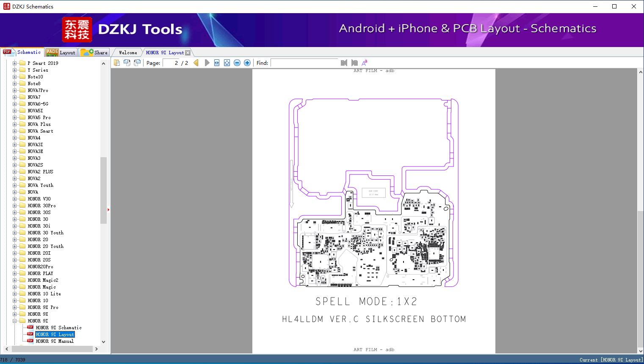Click folder icon next to HONOR Magic2
The width and height of the screenshot is (644, 364).
point(22,280)
